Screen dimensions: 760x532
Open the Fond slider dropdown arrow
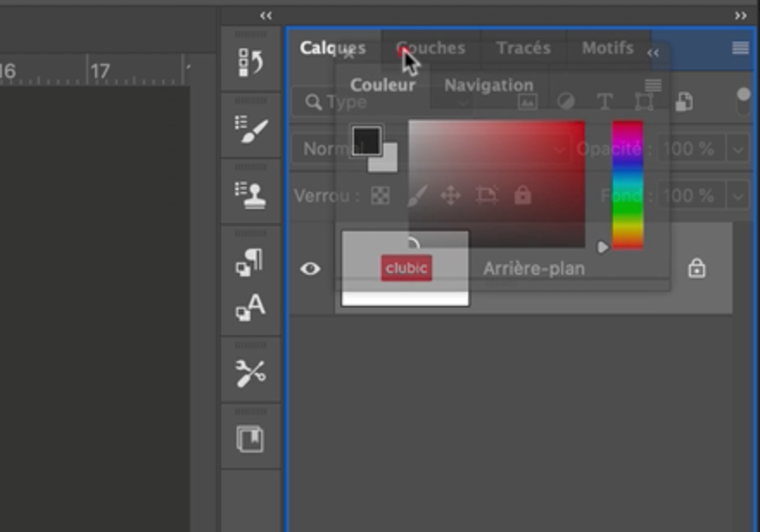pyautogui.click(x=738, y=196)
